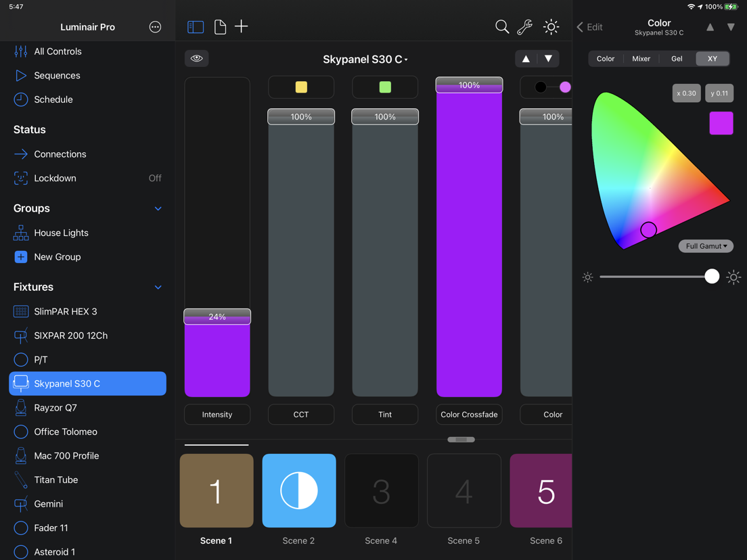Select the P/T fixture
747x560 pixels.
[88, 360]
